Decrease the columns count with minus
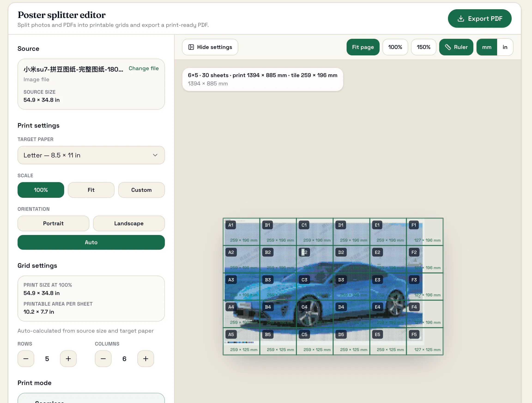 [x=103, y=358]
